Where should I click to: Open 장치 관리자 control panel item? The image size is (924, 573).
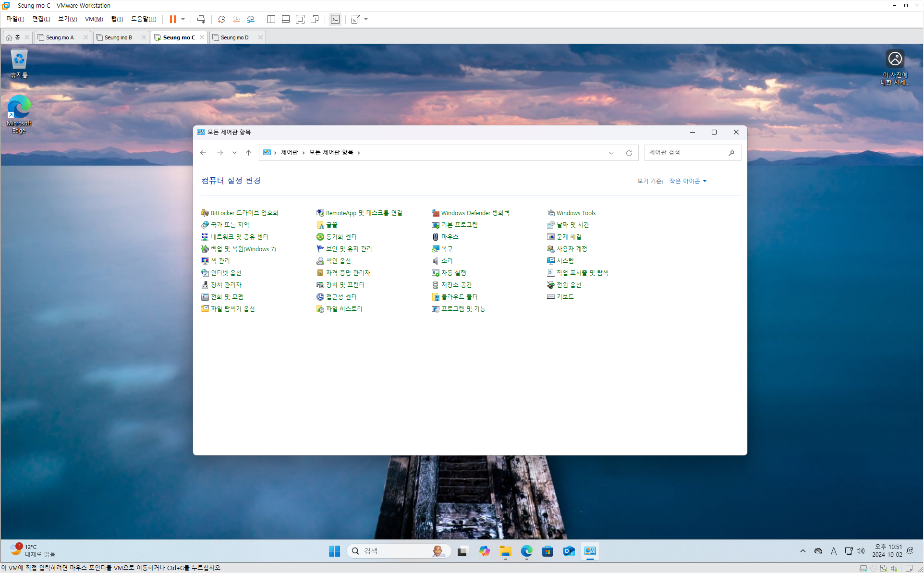226,285
